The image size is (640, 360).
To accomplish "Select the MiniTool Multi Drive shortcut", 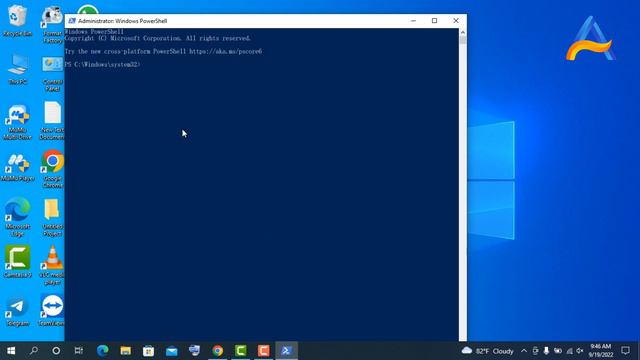I will (x=17, y=122).
